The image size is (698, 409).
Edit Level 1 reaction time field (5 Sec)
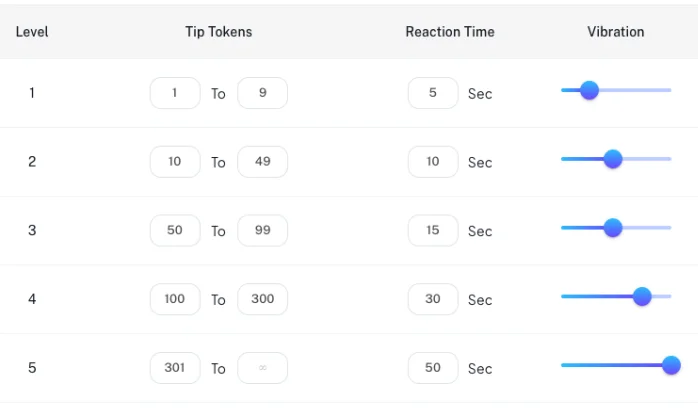(433, 93)
